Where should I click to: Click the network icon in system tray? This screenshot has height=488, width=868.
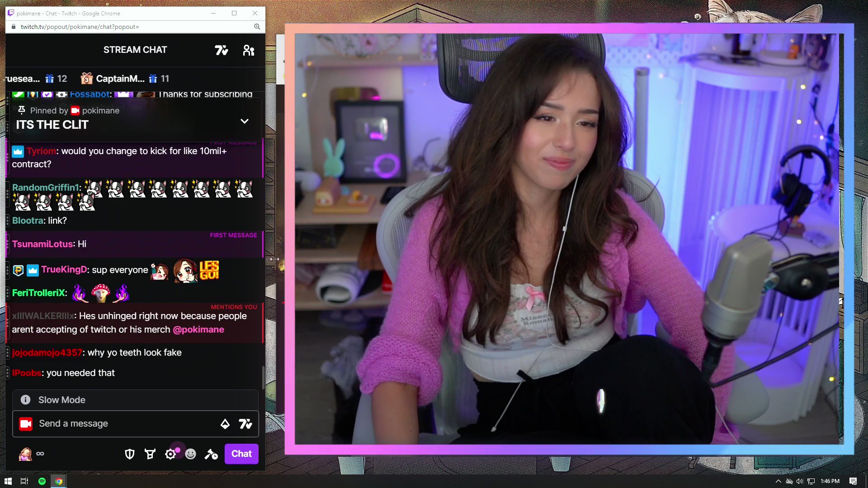coord(811,481)
